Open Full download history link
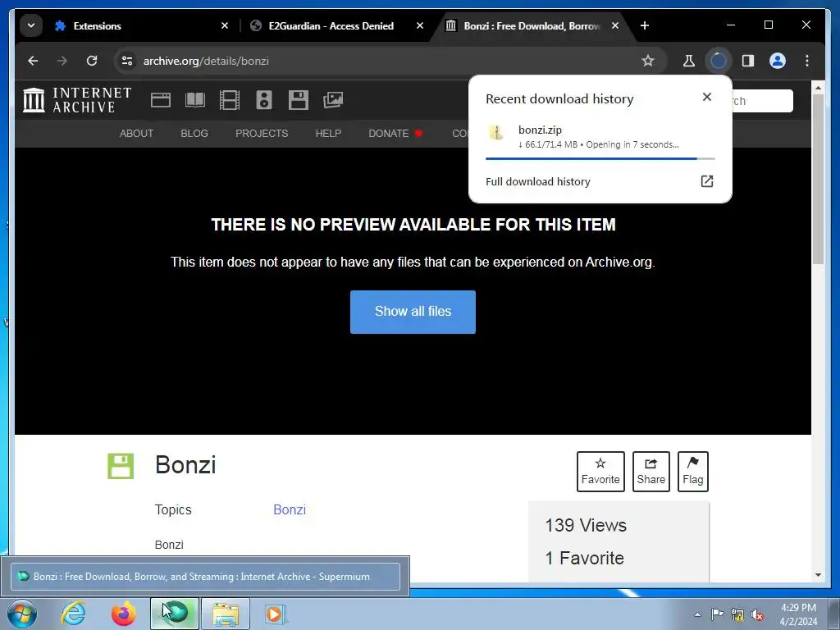840x630 pixels. point(538,181)
